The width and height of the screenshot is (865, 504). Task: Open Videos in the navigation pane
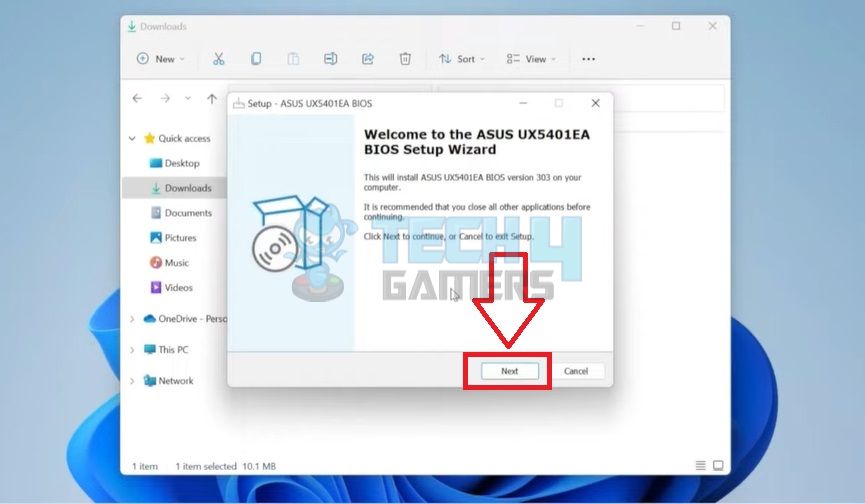172,287
